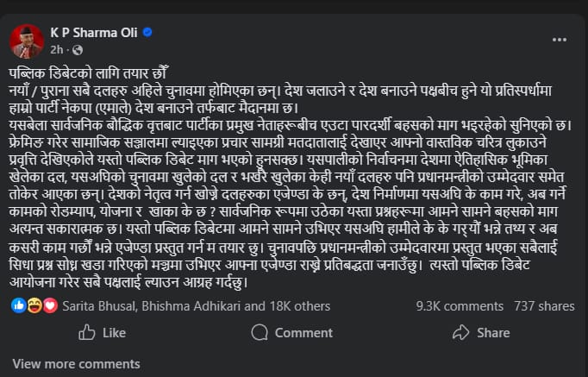Open the 9.3K comments count
The height and width of the screenshot is (377, 588).
tap(460, 305)
